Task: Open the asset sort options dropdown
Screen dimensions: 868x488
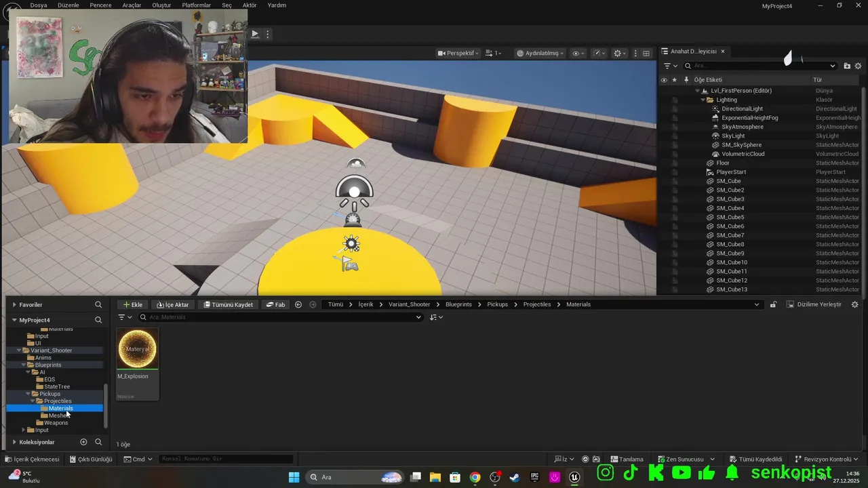Action: 436,317
